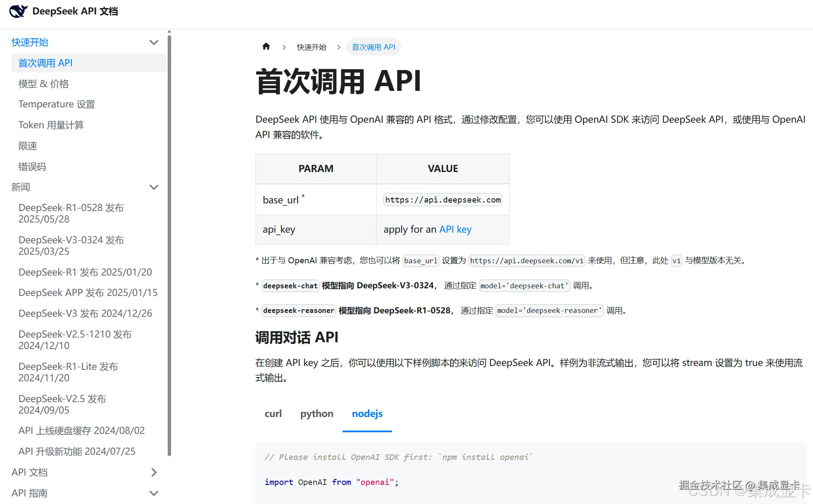
Task: Click the model='deepseek-chat' inline code
Action: (x=524, y=286)
